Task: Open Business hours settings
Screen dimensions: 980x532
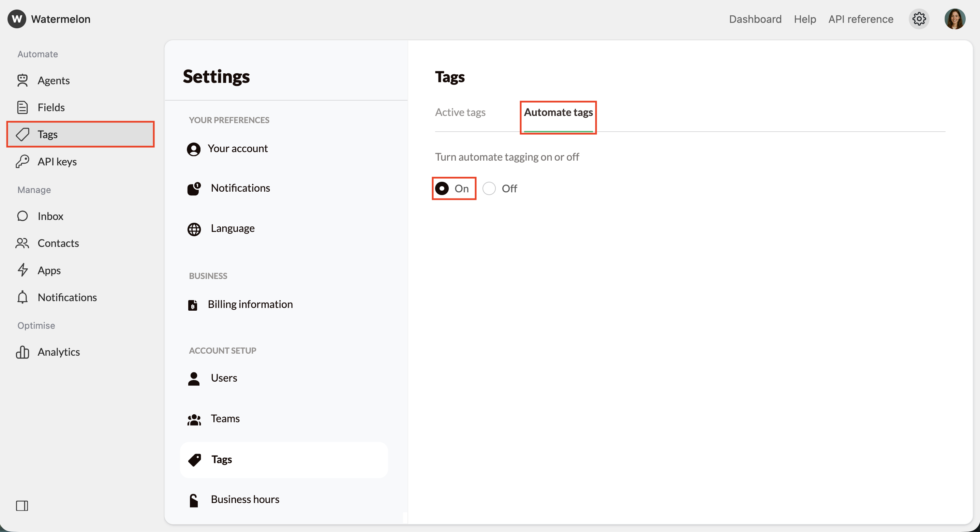Action: [245, 499]
